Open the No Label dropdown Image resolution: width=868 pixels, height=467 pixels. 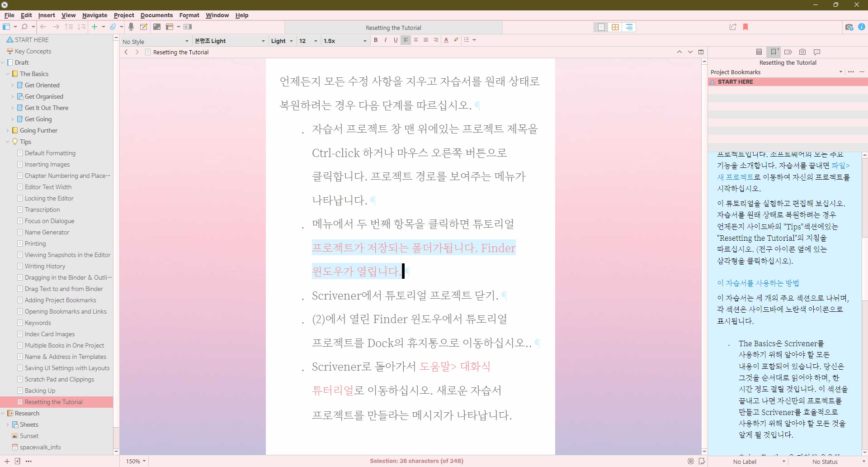(x=748, y=462)
